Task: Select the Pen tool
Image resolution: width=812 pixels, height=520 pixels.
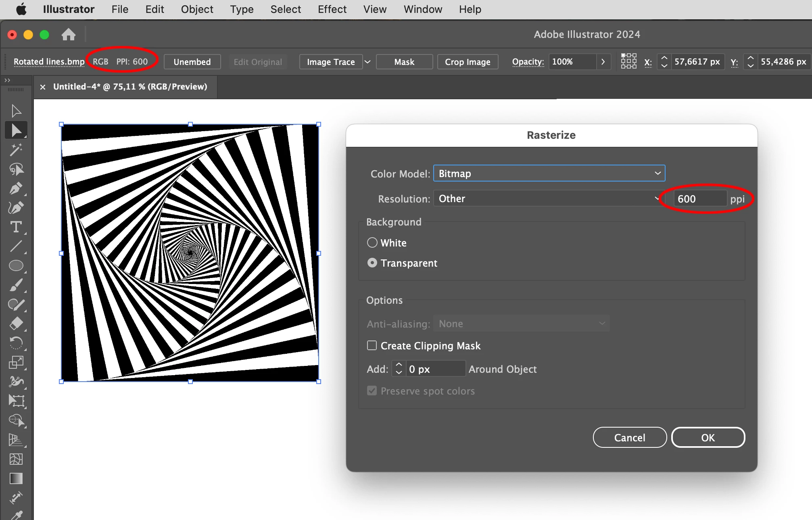Action: pyautogui.click(x=16, y=188)
